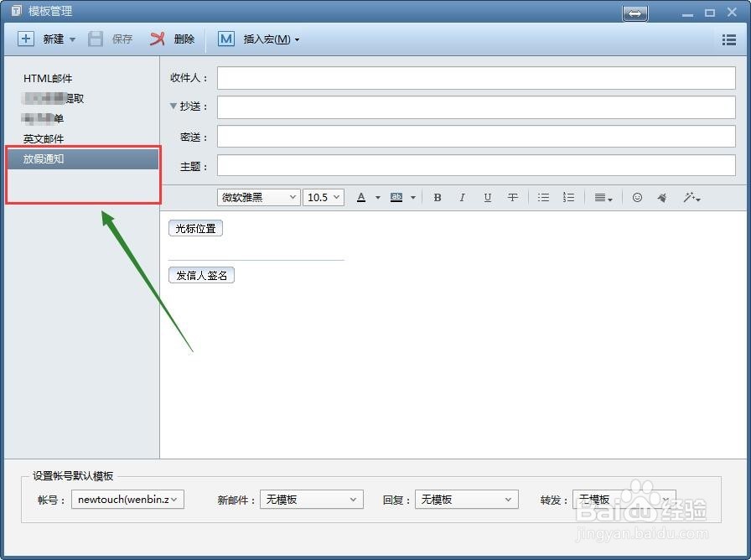This screenshot has width=751, height=560.
Task: Open the magic wand tools menu
Action: tap(691, 197)
